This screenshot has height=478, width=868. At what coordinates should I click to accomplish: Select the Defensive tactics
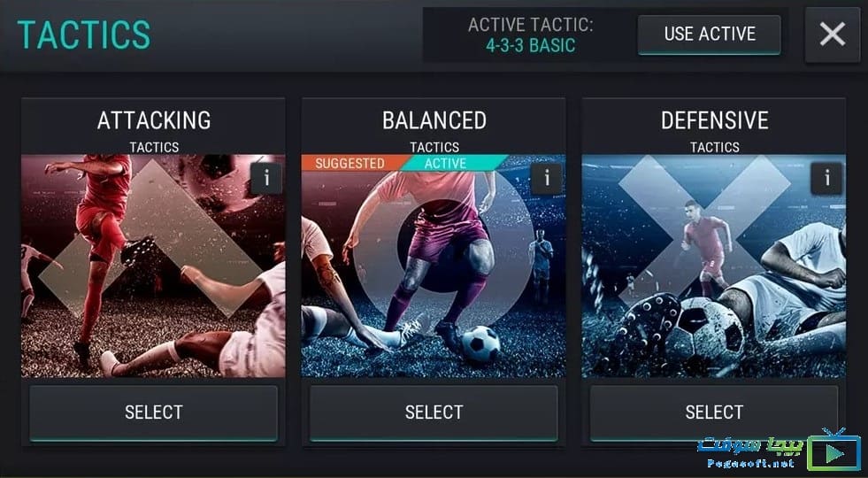[x=714, y=413]
